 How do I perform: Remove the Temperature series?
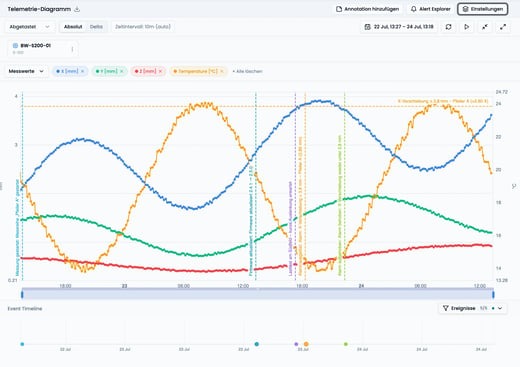[222, 71]
